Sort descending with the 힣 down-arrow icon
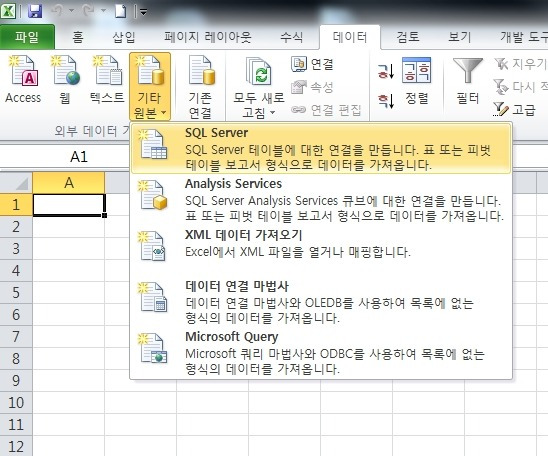 point(385,101)
